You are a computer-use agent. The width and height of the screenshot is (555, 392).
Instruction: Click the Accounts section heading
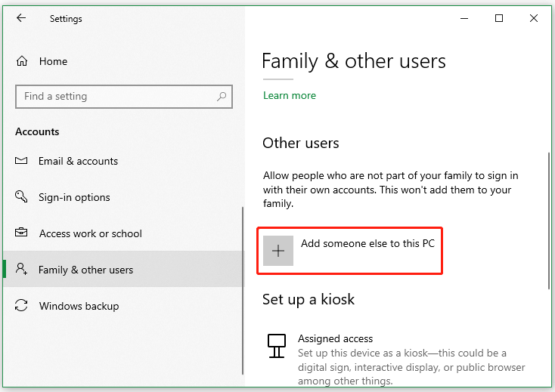pyautogui.click(x=37, y=131)
